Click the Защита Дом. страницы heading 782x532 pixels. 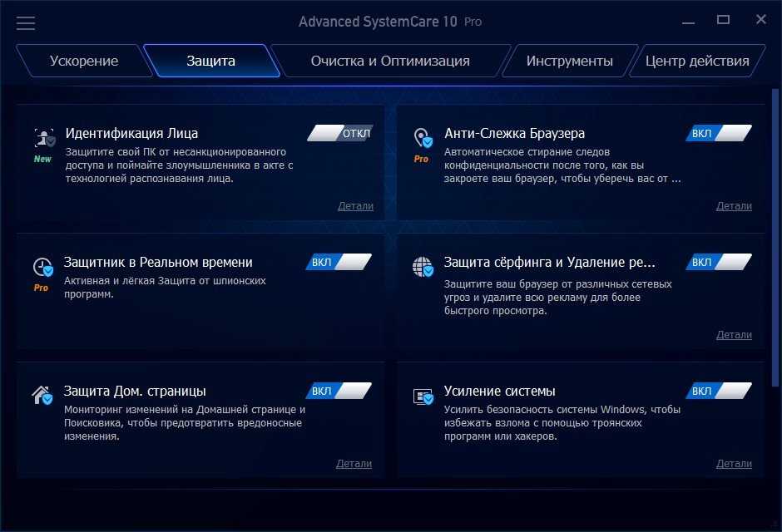(135, 391)
